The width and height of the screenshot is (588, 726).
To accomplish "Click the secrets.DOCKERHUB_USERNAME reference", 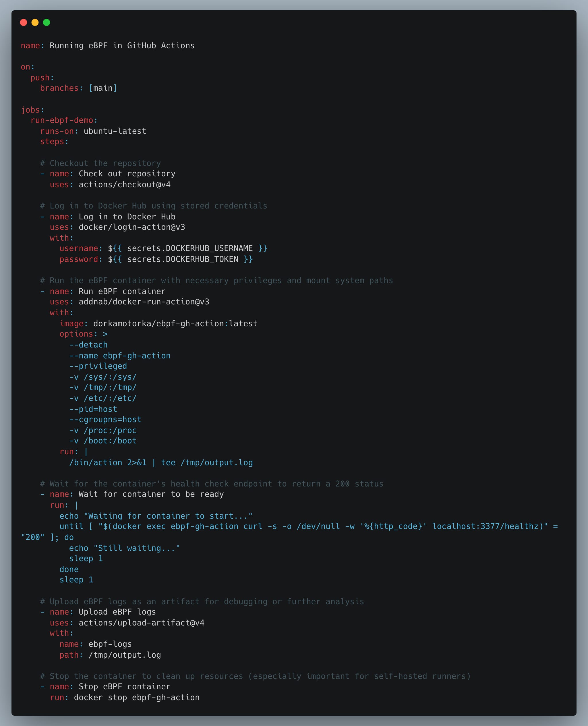I will click(x=190, y=248).
